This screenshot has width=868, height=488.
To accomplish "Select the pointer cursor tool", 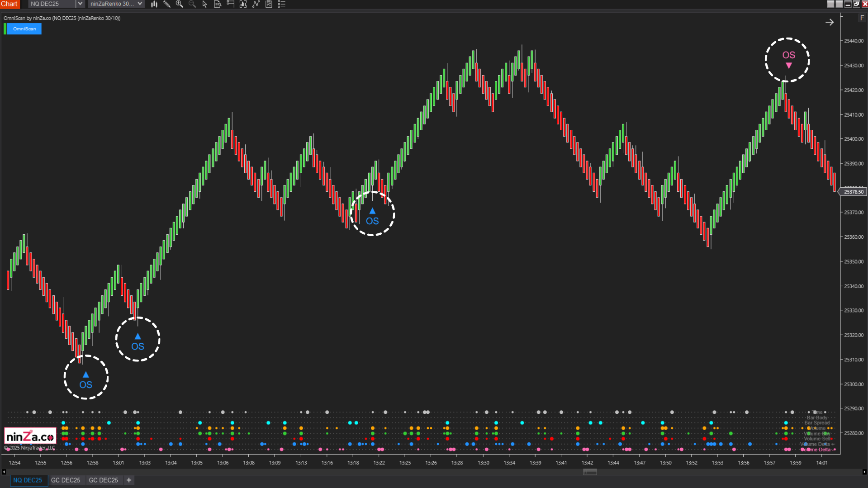I will coord(204,4).
